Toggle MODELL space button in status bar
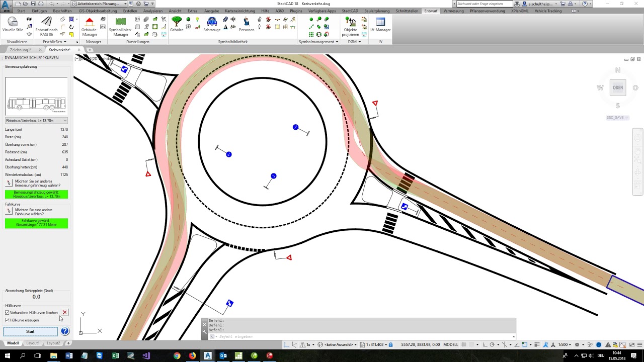The width and height of the screenshot is (644, 362). (x=450, y=344)
